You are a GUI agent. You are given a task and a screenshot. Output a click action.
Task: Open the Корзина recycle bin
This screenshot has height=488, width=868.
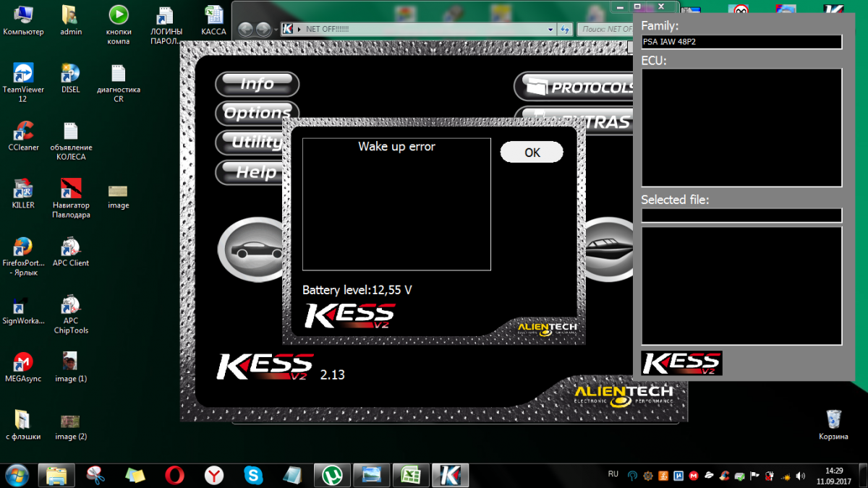pyautogui.click(x=833, y=425)
